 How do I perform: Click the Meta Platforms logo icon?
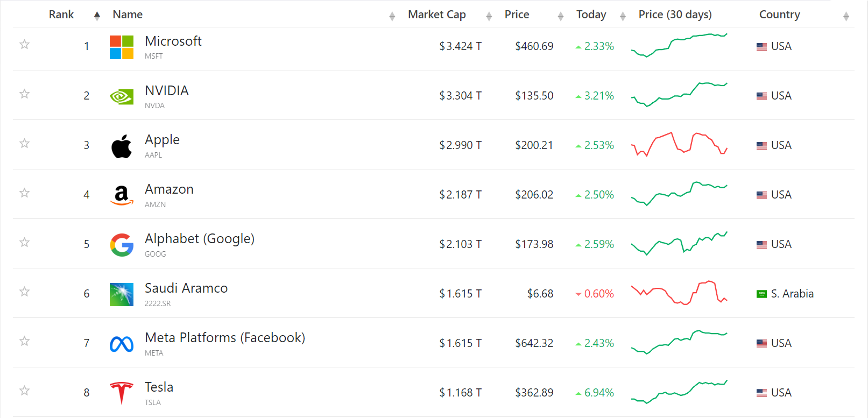pyautogui.click(x=122, y=344)
